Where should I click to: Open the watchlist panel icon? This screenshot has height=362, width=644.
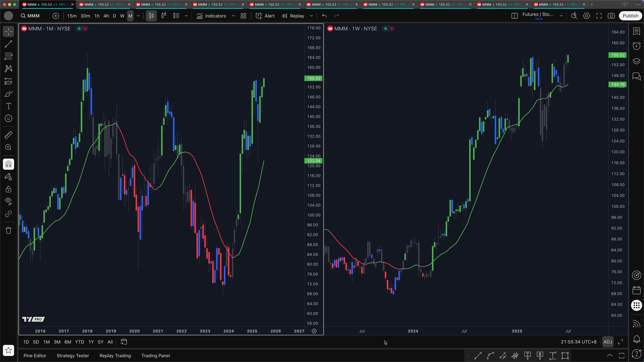click(636, 31)
